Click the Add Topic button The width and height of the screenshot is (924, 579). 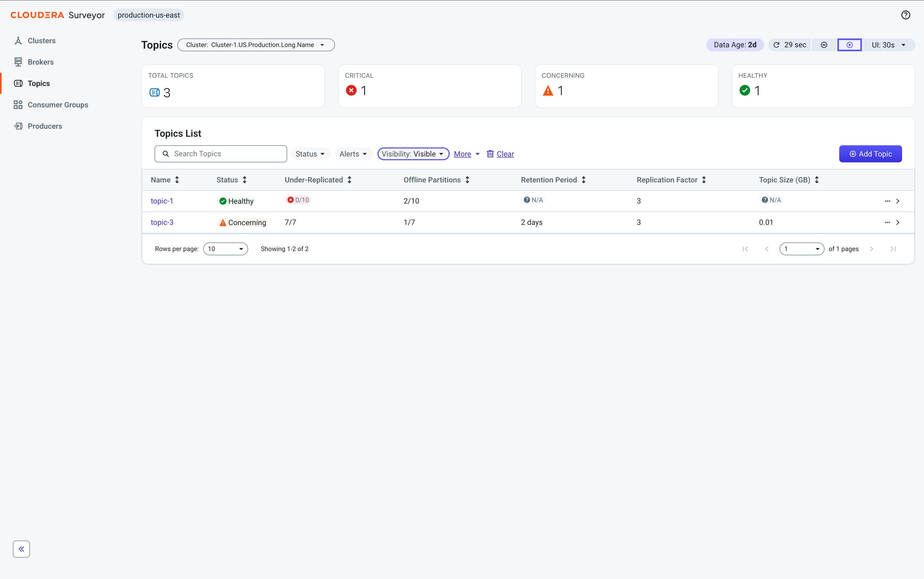(x=870, y=154)
